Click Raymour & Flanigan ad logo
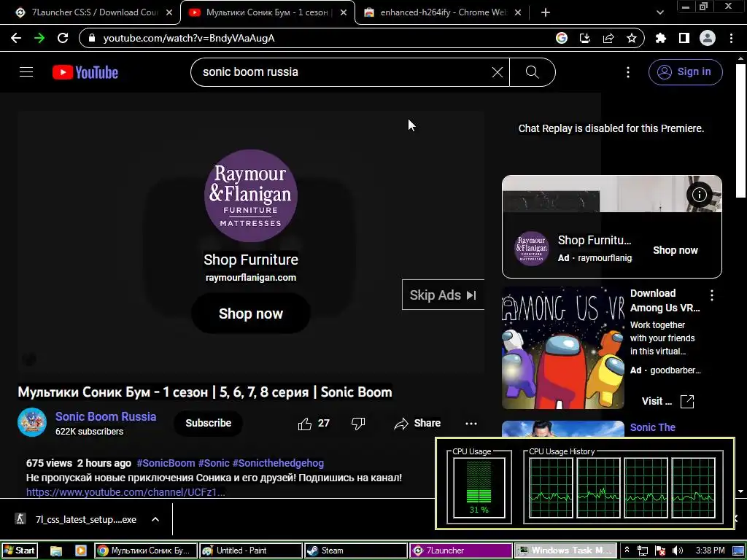The width and height of the screenshot is (747, 560). [251, 195]
